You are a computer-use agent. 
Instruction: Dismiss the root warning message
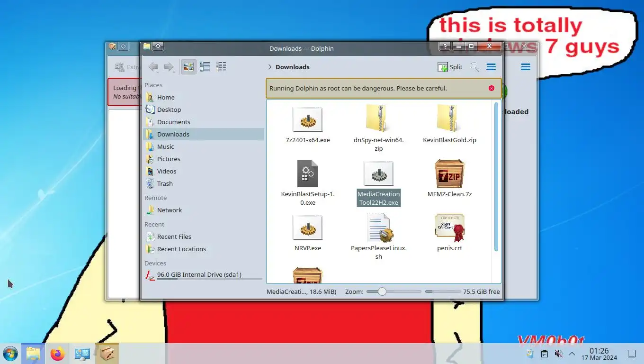492,88
